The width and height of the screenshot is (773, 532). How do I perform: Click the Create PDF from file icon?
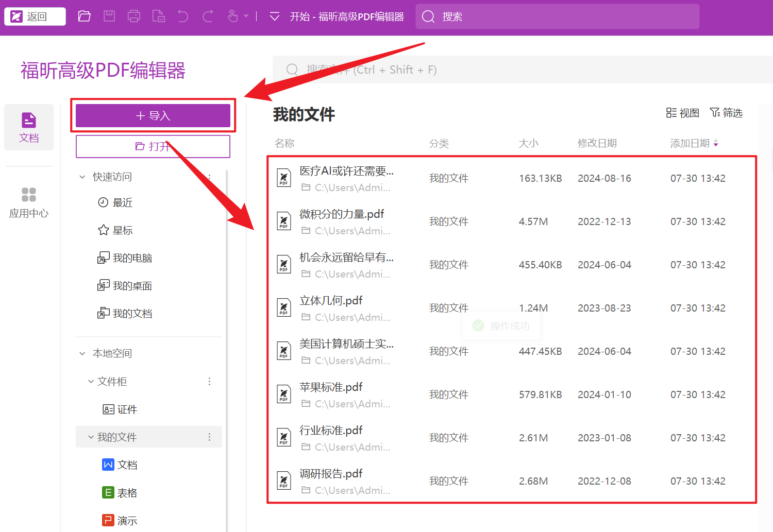(159, 16)
